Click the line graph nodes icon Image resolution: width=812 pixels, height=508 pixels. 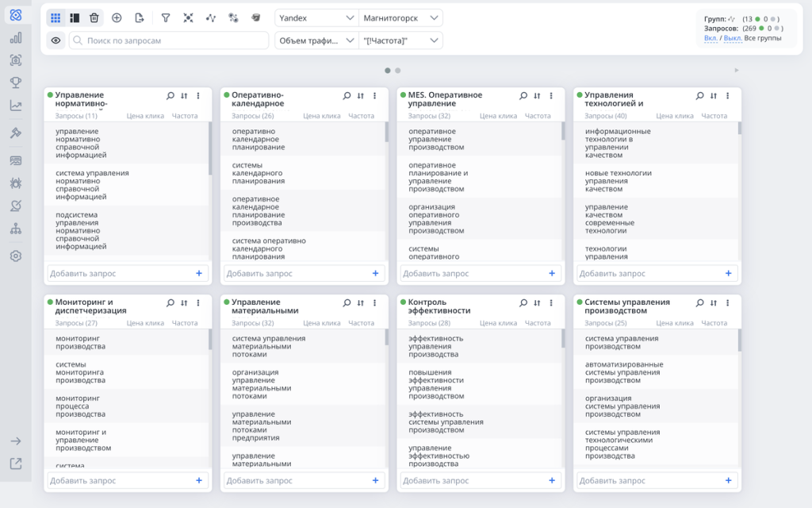tap(211, 18)
